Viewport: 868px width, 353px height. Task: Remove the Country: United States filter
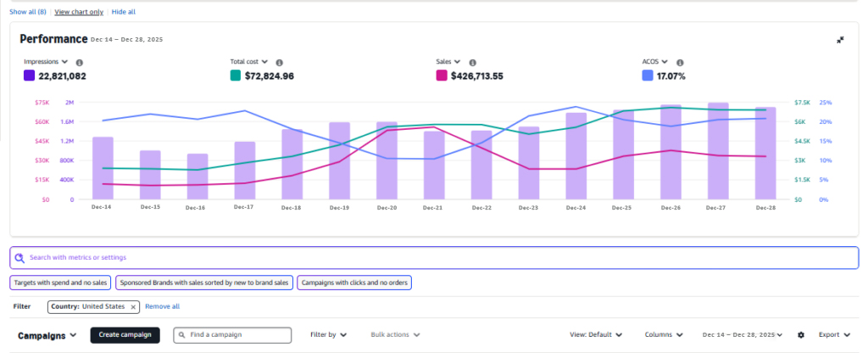[x=133, y=306]
